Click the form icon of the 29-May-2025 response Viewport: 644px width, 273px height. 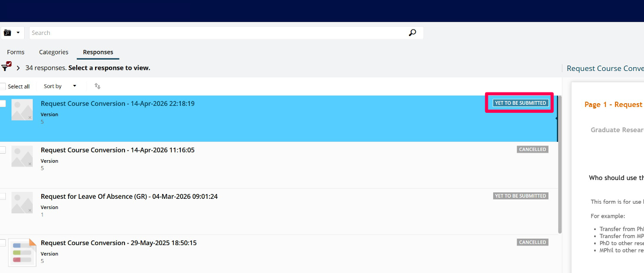23,252
